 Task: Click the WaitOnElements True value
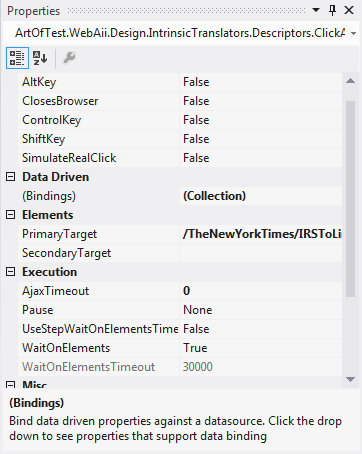[x=261, y=348]
